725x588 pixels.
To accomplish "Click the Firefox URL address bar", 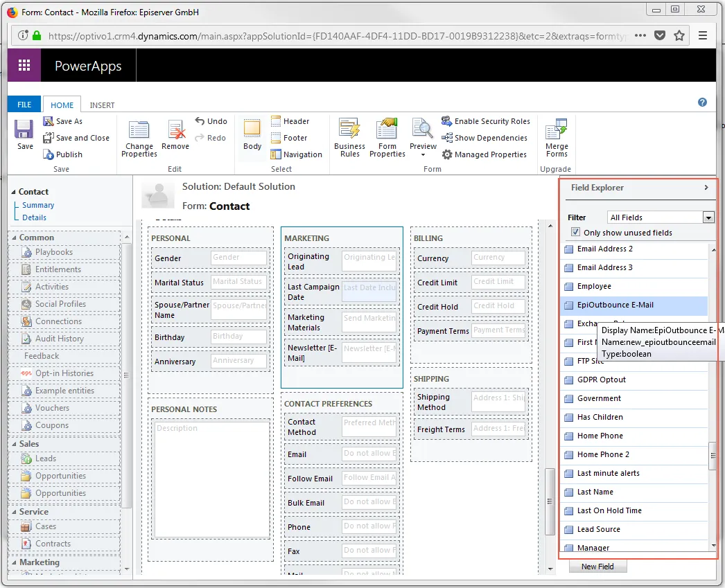I will (x=338, y=35).
